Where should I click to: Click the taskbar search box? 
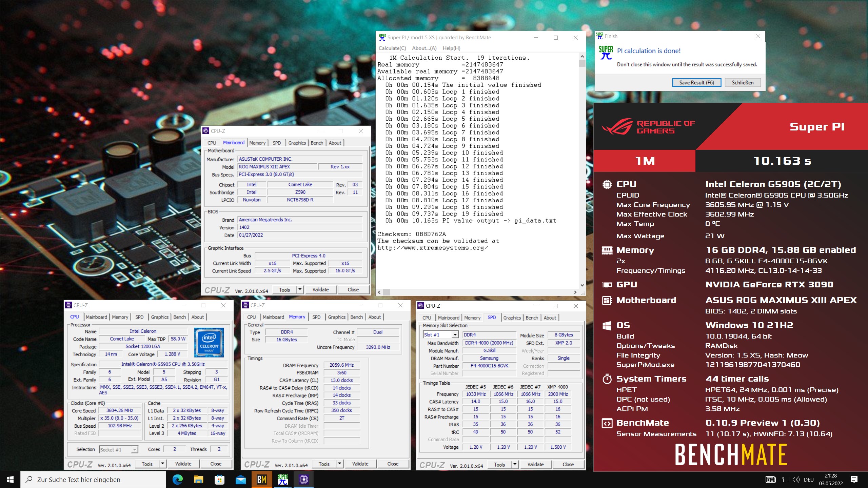[93, 480]
